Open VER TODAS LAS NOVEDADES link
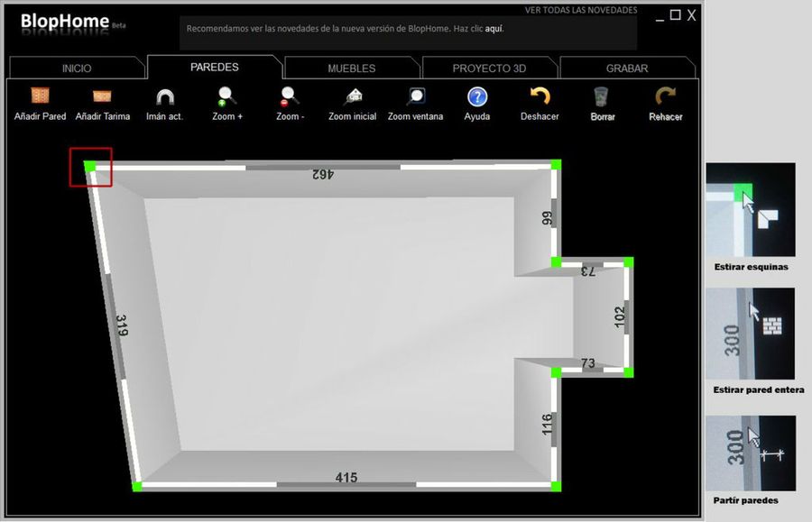 point(580,10)
